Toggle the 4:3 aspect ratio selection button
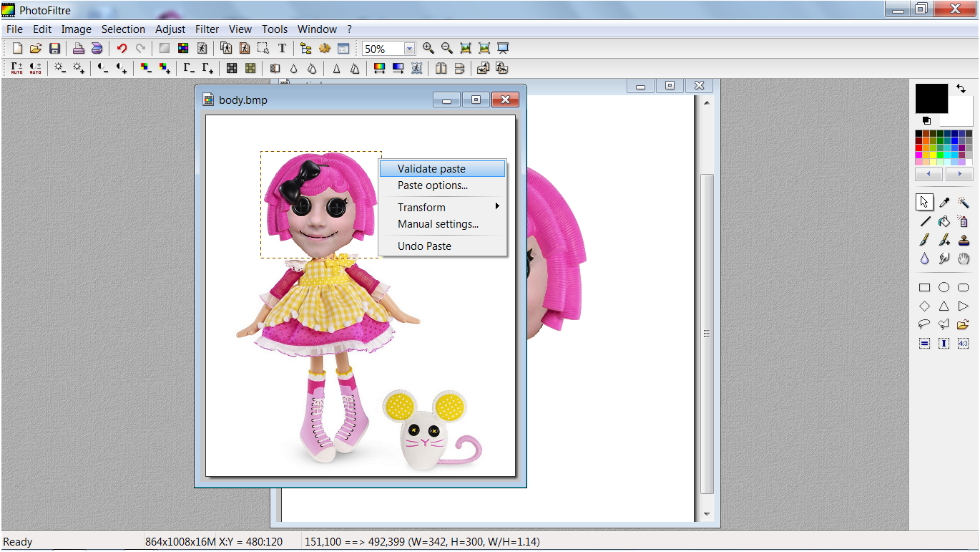The image size is (980, 552). 964,344
